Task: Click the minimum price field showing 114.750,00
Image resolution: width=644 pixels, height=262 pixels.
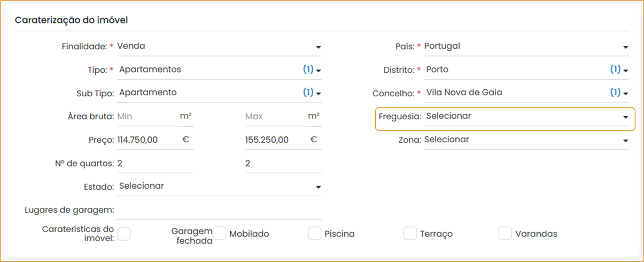Action: coord(145,140)
